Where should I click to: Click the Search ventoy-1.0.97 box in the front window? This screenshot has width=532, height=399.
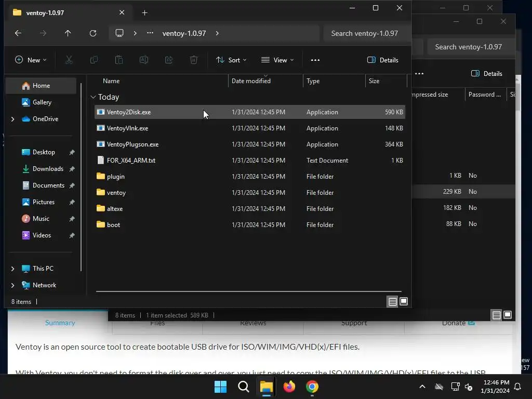367,33
